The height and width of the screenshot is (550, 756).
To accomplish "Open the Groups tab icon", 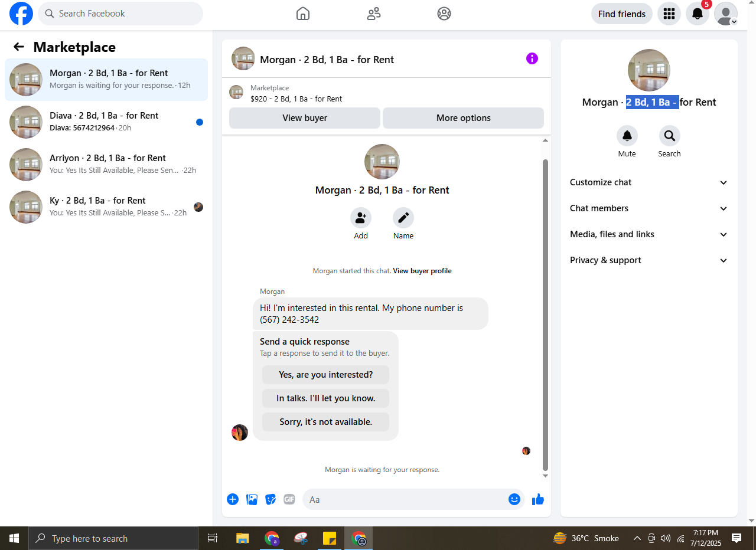I will [444, 14].
